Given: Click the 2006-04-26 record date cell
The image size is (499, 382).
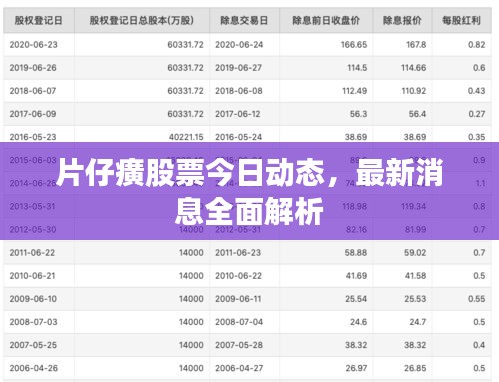Looking at the screenshot, I should pos(34,368).
